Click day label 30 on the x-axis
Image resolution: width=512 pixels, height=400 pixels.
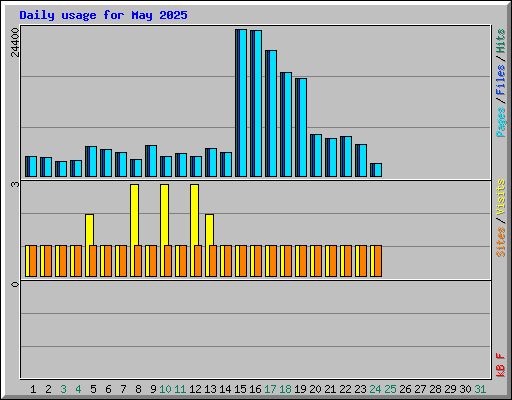(465, 389)
